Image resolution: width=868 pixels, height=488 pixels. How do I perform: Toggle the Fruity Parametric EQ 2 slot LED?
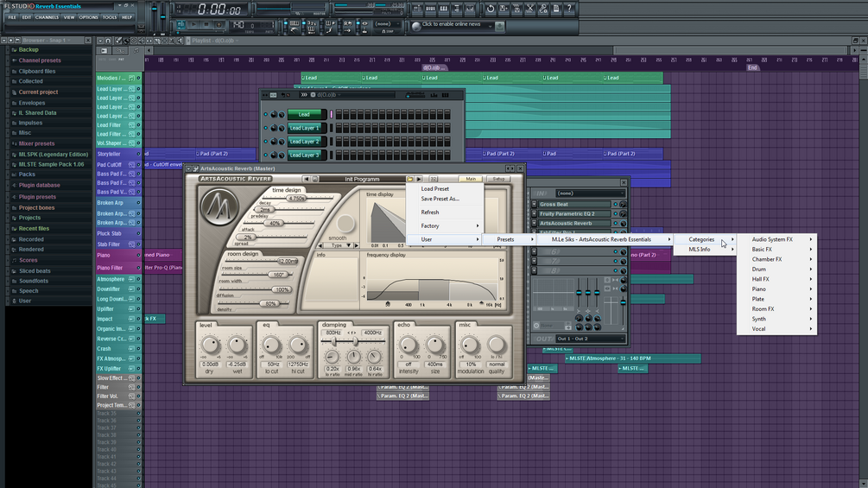[x=615, y=213]
